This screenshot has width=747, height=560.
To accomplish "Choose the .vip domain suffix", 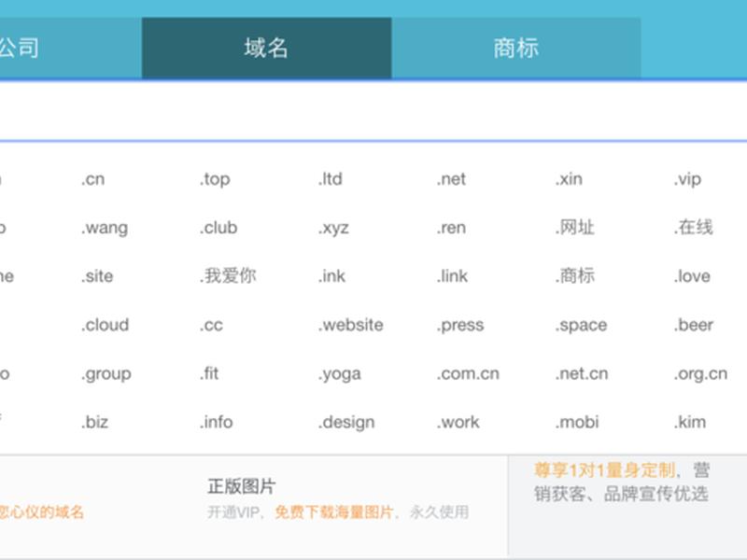I will click(687, 179).
